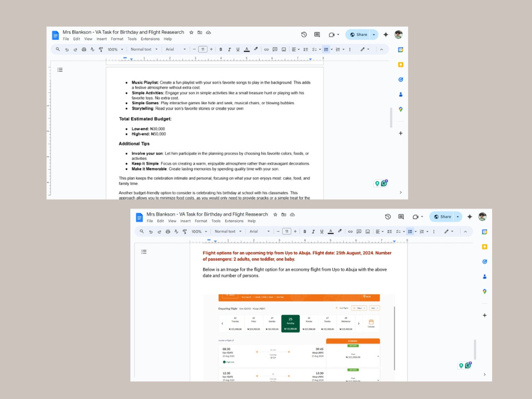Click document title in bottom window
This screenshot has width=532, height=399.
pyautogui.click(x=207, y=214)
